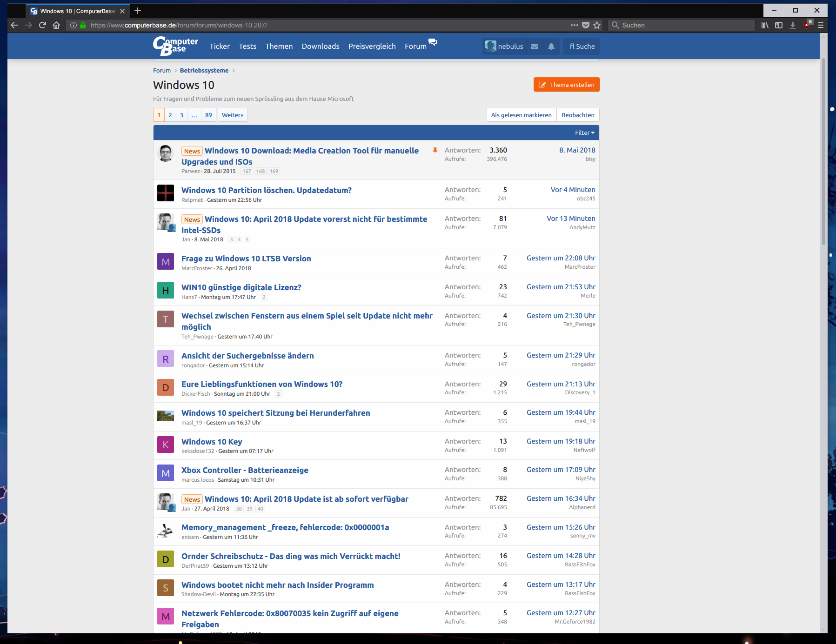
Task: Save page to Pocket
Action: pos(586,25)
